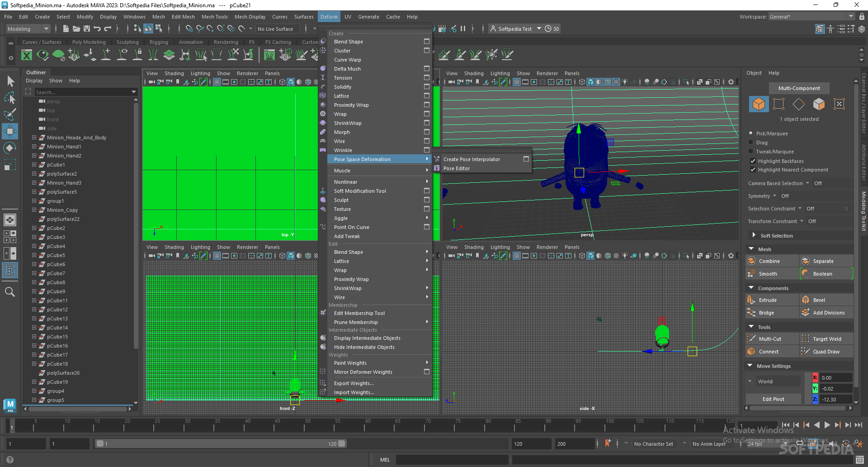Click the Redo arrow icon

[108, 29]
